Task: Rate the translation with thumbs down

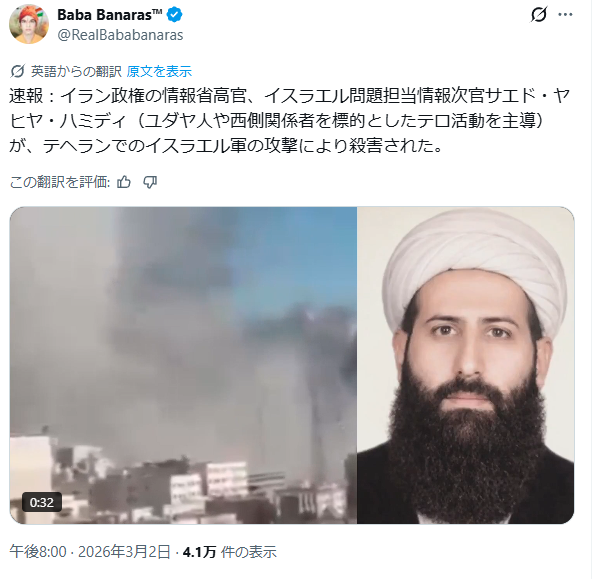Action: pyautogui.click(x=150, y=183)
